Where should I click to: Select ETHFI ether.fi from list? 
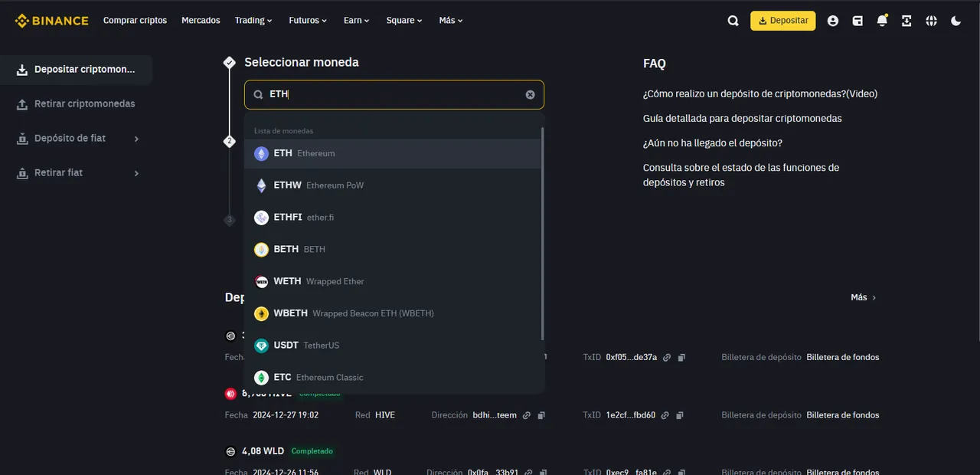(393, 218)
